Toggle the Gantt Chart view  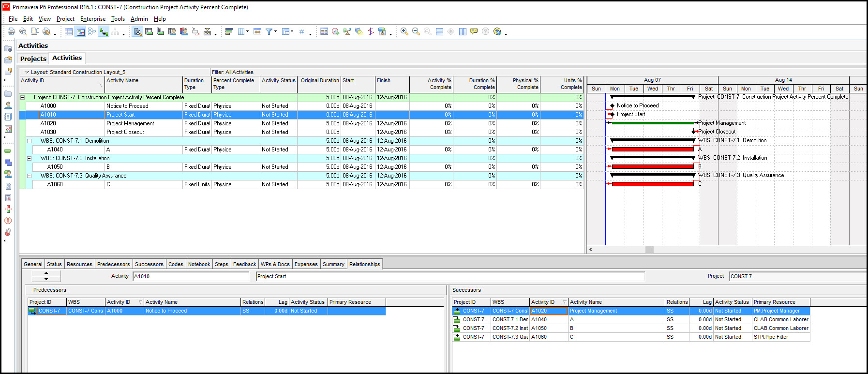(80, 31)
